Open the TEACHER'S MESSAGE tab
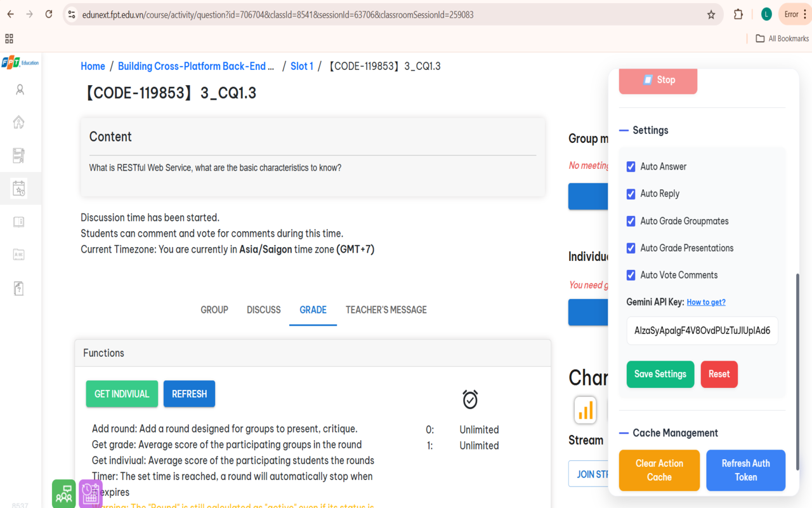 point(386,310)
